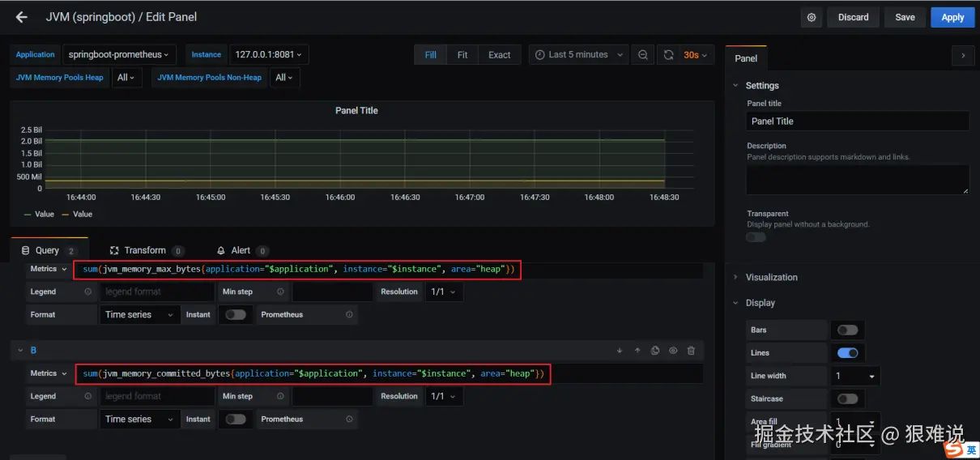
Task: Open the Application springboot-prometheus dropdown
Action: tap(119, 55)
